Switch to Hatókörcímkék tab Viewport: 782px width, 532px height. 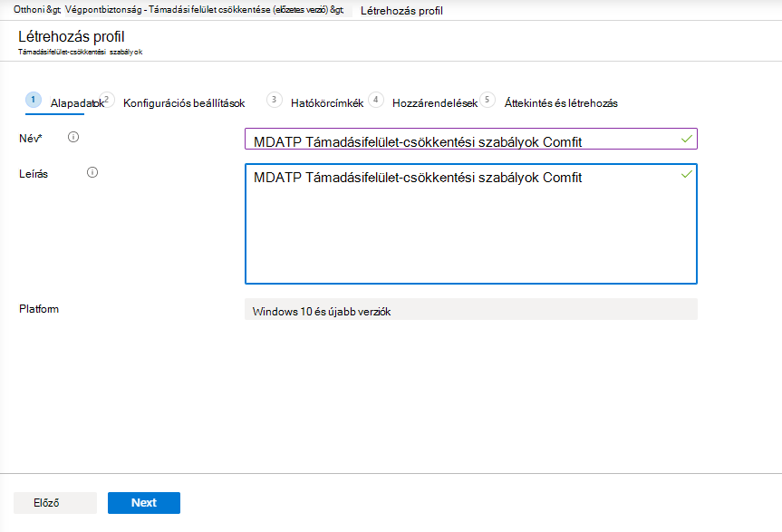[327, 103]
